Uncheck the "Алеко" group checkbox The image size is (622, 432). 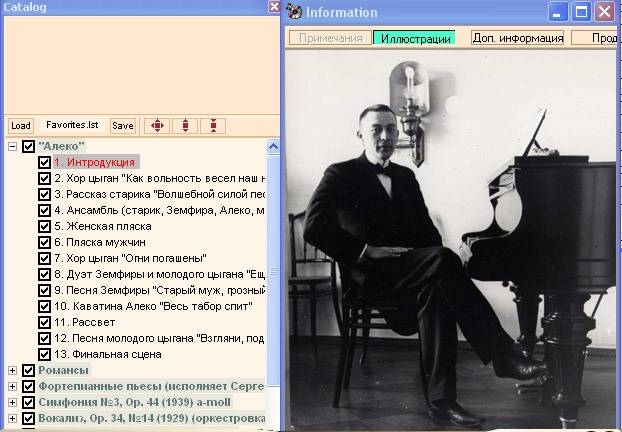[28, 146]
